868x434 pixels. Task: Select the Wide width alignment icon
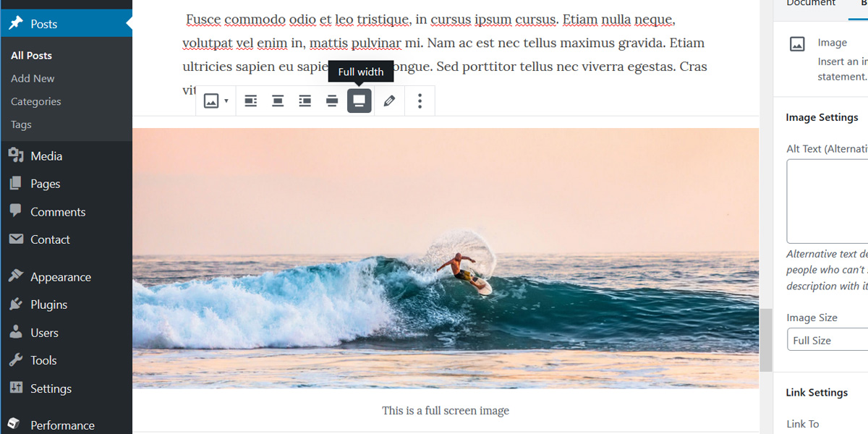coord(332,101)
